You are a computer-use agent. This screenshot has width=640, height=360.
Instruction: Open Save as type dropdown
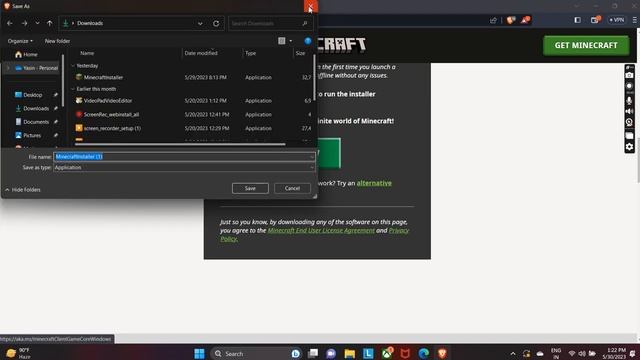tap(184, 167)
